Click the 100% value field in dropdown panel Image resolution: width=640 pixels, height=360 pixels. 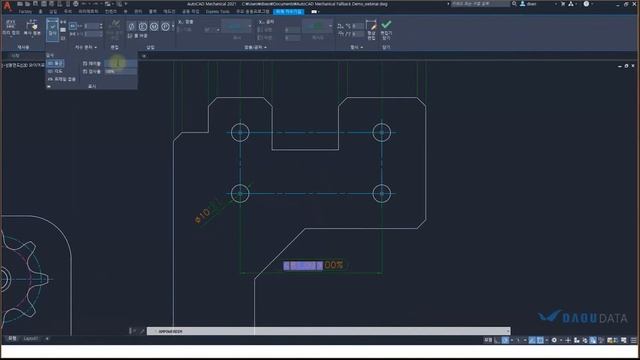click(120, 71)
